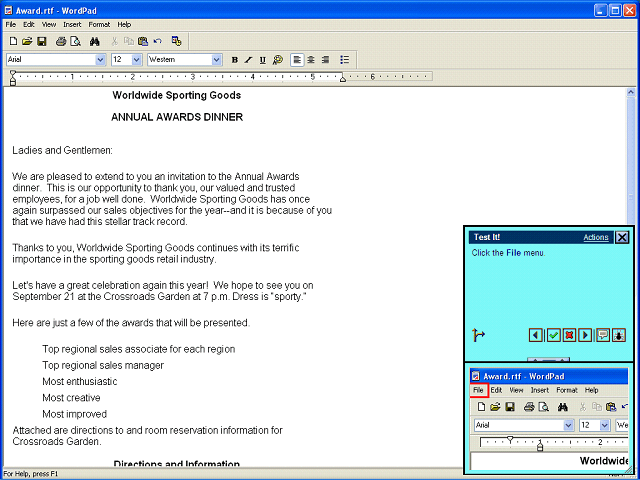Image resolution: width=640 pixels, height=480 pixels.
Task: Click the right indent marker on main ruler
Action: (x=343, y=78)
